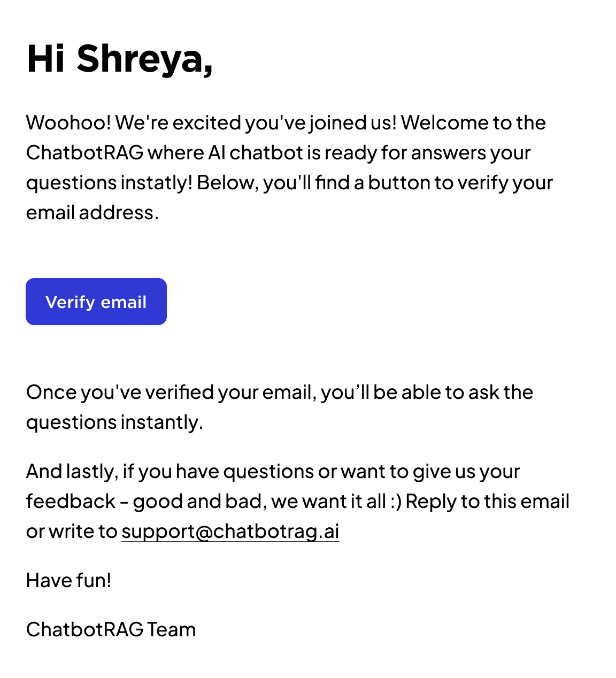Screen dimensions: 616x678
Task: Click "And lastly," at the feedback paragraph start
Action: click(x=72, y=472)
